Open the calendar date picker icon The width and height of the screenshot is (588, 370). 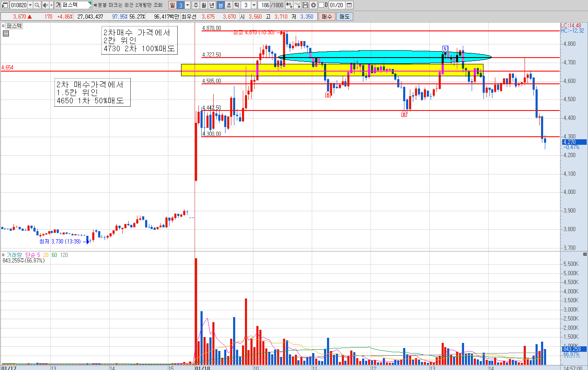349,5
